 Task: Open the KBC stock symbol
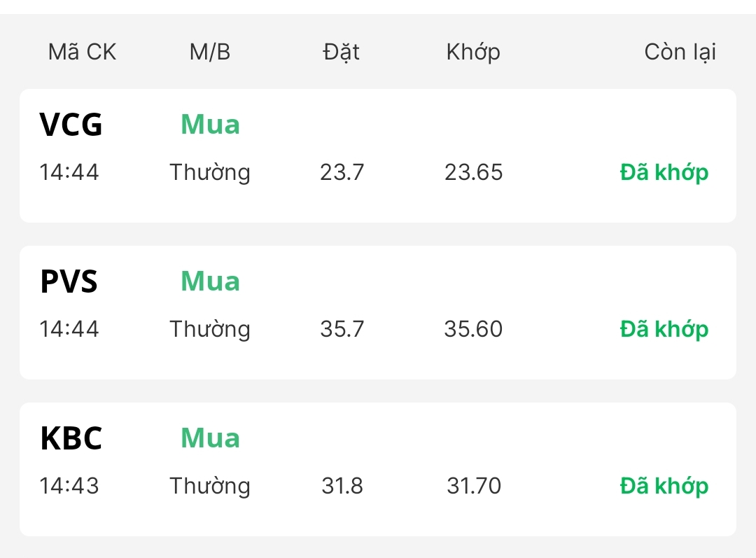tap(71, 438)
